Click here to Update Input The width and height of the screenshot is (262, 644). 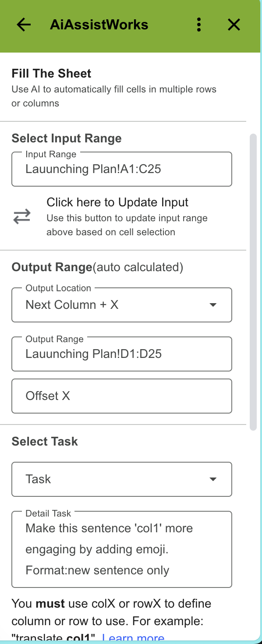(117, 202)
